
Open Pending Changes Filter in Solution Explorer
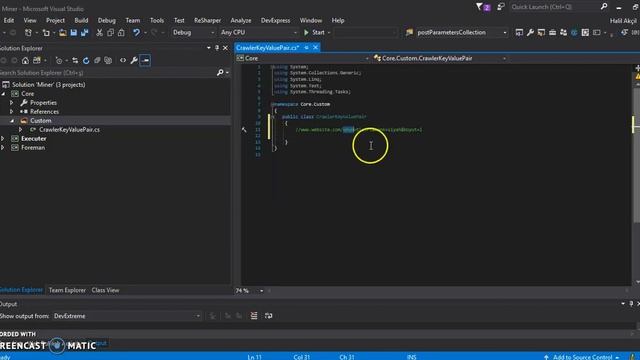[59, 60]
